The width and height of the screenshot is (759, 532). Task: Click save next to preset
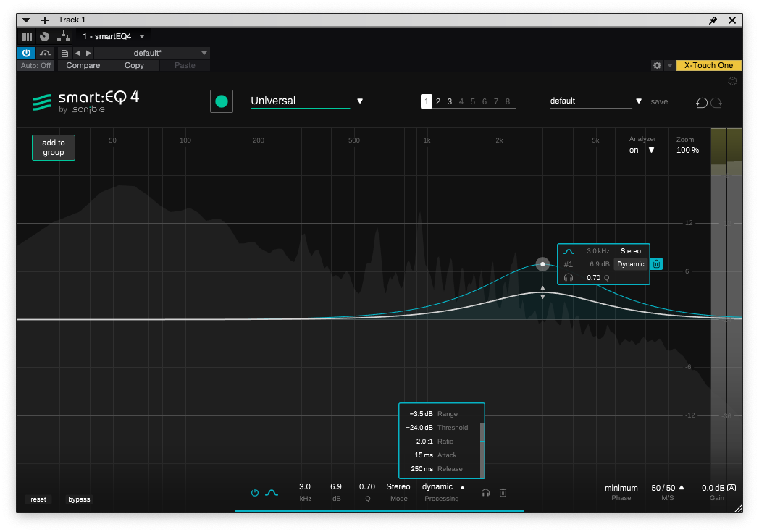659,101
